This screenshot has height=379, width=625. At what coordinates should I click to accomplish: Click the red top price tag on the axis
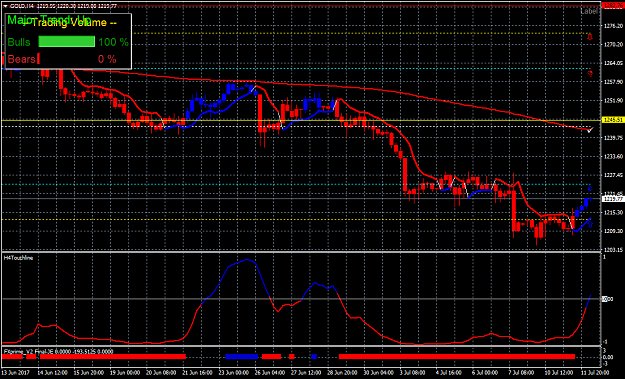click(613, 6)
